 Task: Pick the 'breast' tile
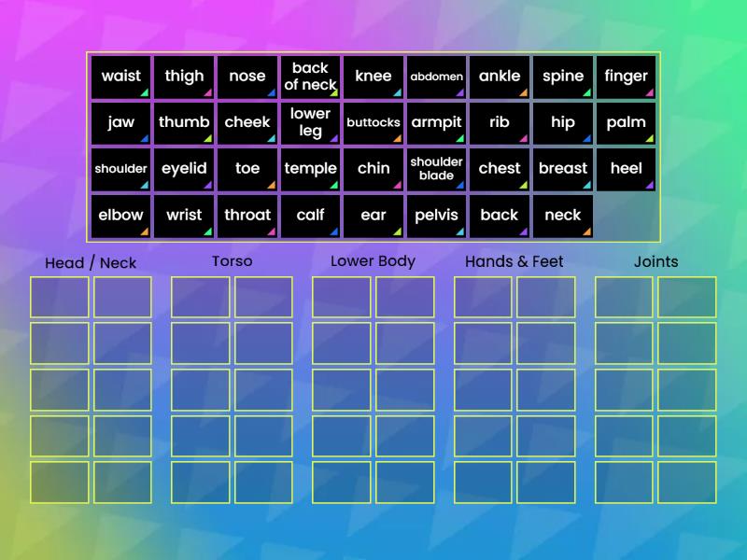[563, 170]
